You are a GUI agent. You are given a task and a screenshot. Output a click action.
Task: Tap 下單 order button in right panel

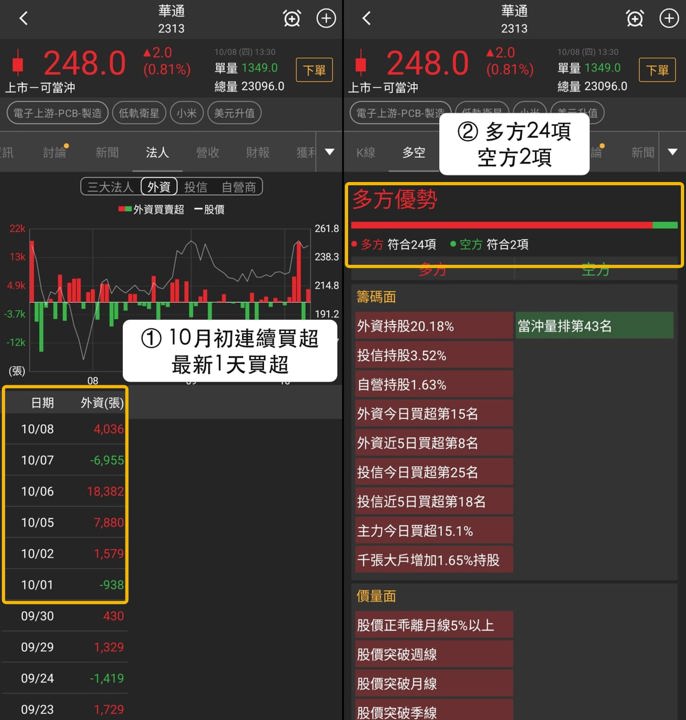[657, 70]
